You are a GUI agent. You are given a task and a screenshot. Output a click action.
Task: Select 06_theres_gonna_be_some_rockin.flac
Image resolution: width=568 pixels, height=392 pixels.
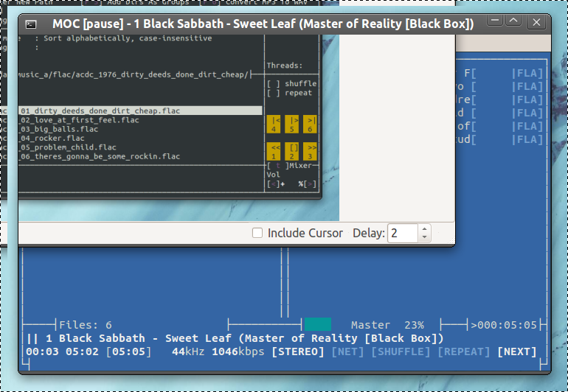point(100,156)
